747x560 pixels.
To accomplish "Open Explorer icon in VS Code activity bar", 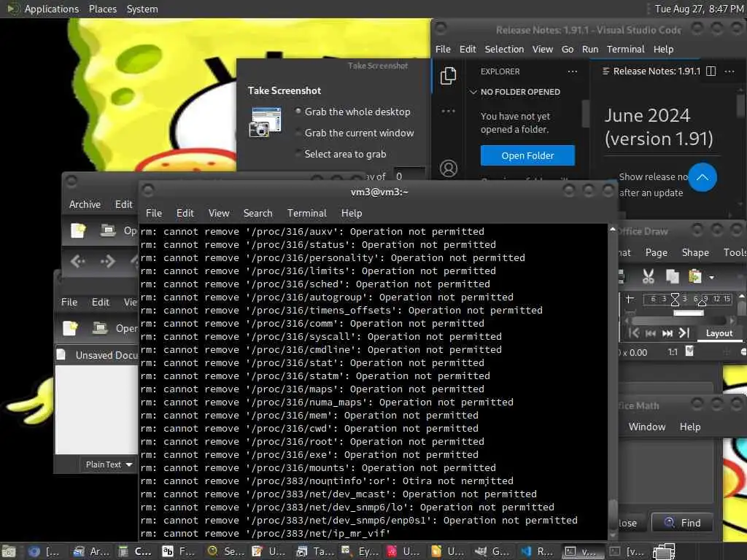I will (448, 76).
